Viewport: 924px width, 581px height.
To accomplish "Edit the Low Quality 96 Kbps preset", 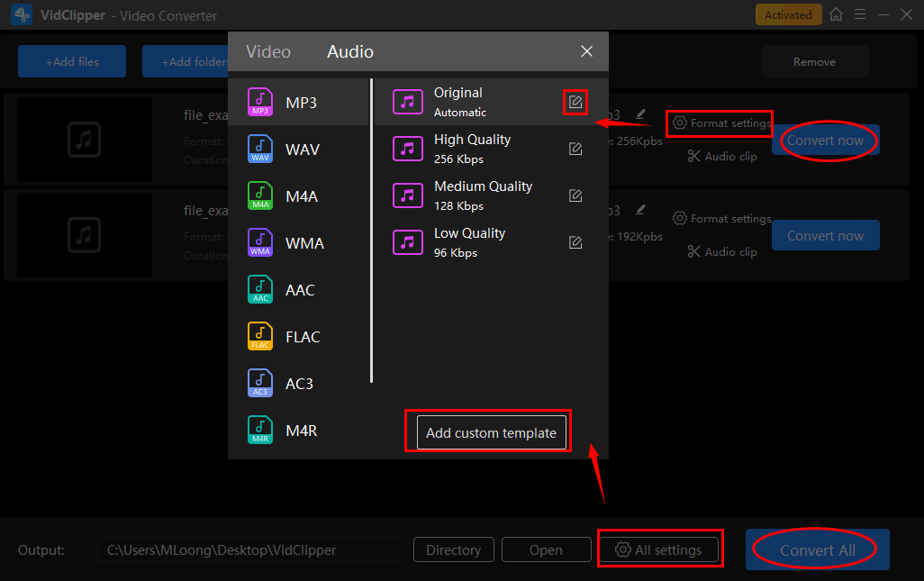I will point(575,242).
